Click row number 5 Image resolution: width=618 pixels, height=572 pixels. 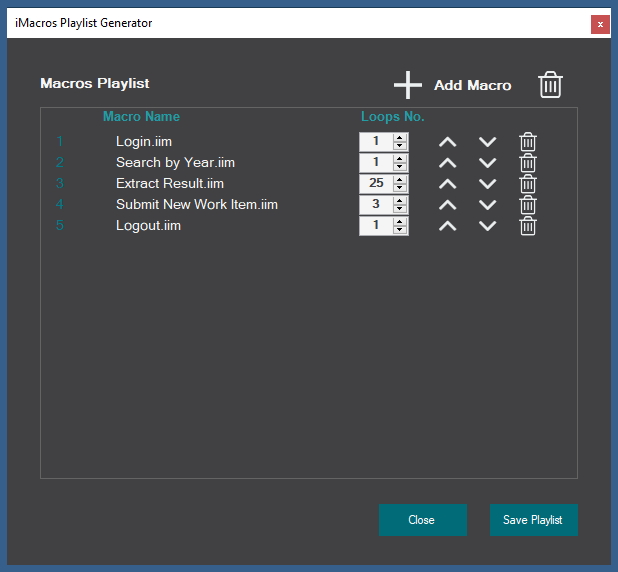(x=60, y=225)
